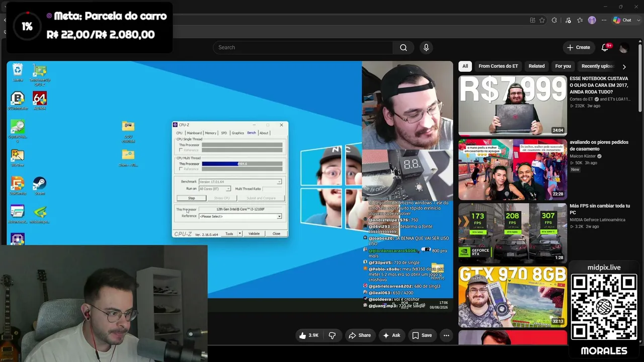
Task: Toggle Multi Thread Reference checkbox in CPU-Z
Action: pos(181,169)
